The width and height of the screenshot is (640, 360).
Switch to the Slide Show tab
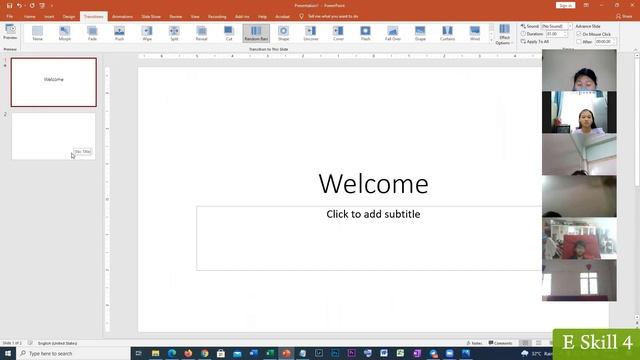[151, 17]
